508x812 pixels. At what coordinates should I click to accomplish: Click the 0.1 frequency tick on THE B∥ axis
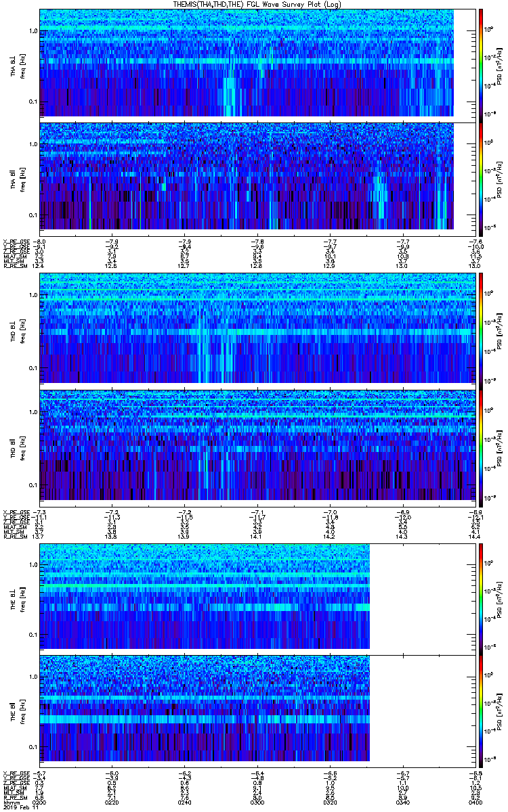coord(33,746)
